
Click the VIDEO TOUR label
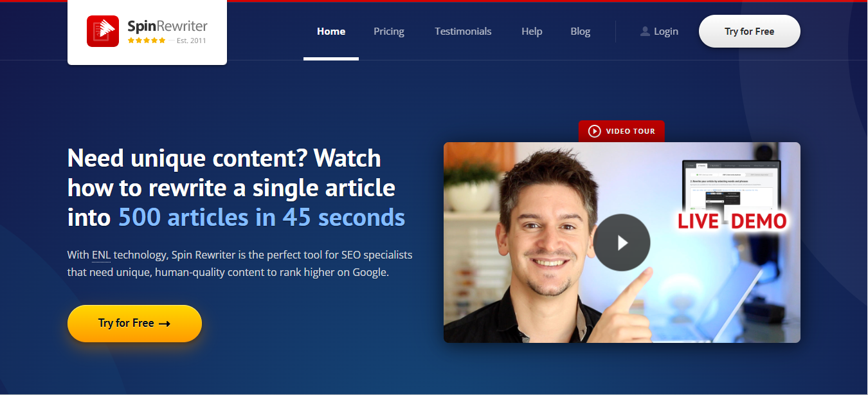(x=631, y=131)
